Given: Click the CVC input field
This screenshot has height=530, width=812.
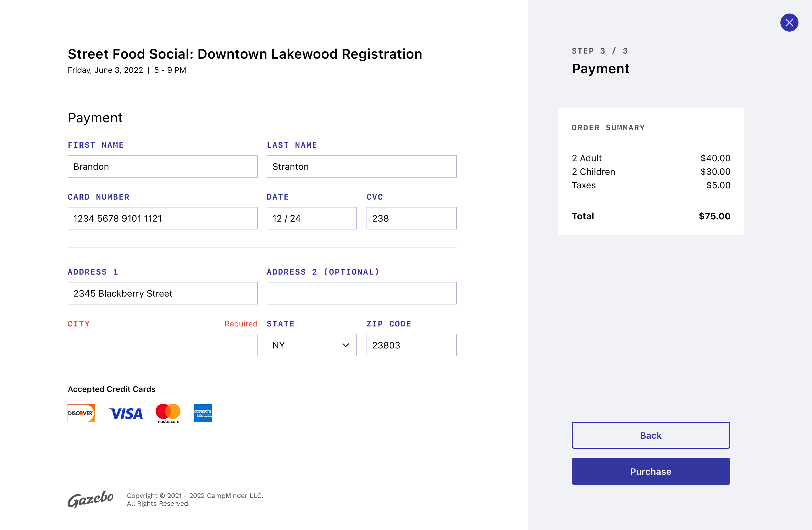Looking at the screenshot, I should click(x=411, y=218).
